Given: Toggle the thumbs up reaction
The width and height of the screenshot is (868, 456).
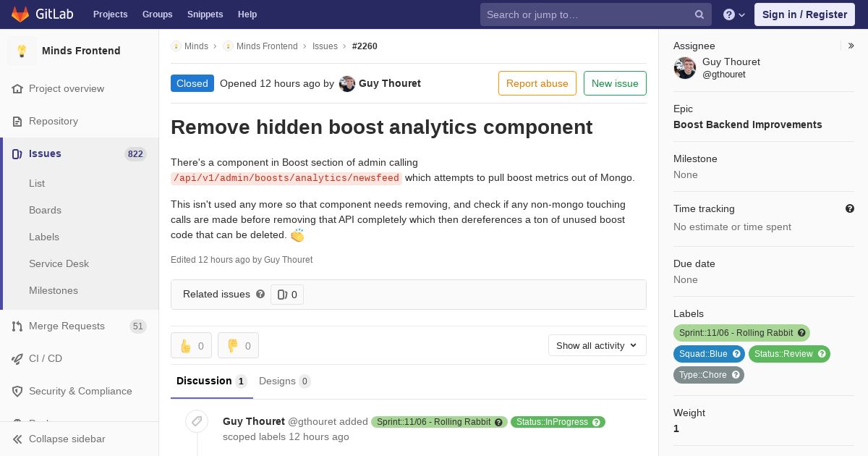Looking at the screenshot, I should pyautogui.click(x=192, y=345).
